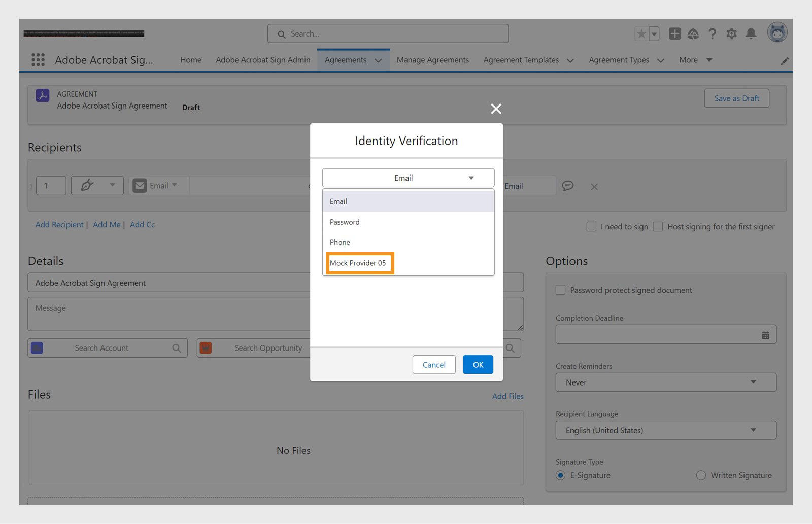The image size is (812, 524).
Task: Click the Adobe Acrobat agreement icon
Action: click(x=43, y=95)
